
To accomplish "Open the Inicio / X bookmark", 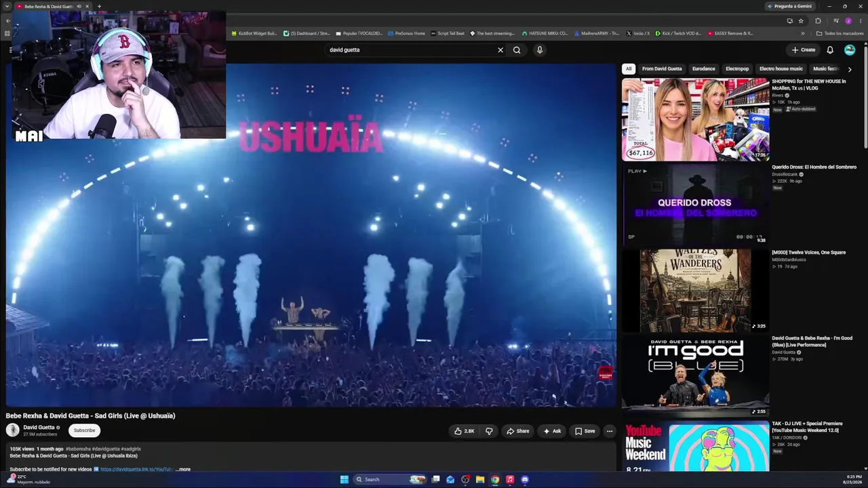I will pos(637,33).
